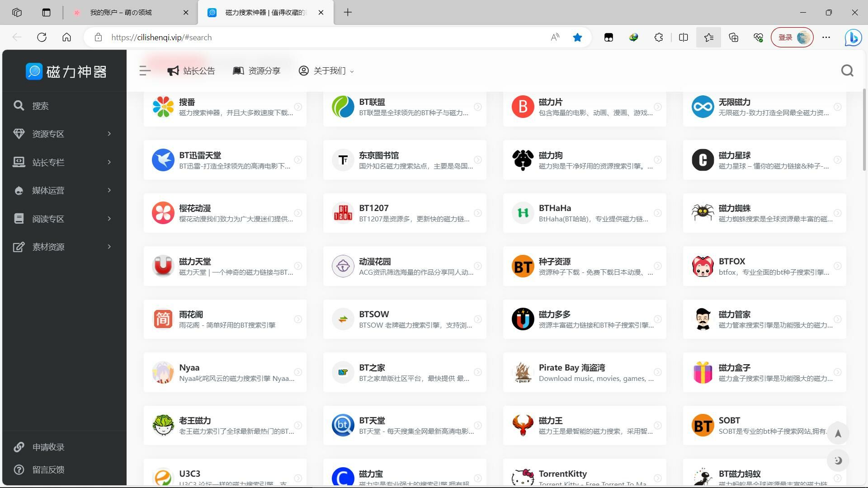The width and height of the screenshot is (868, 488).
Task: Click the page vertical scrollbar thumb
Action: [x=864, y=130]
